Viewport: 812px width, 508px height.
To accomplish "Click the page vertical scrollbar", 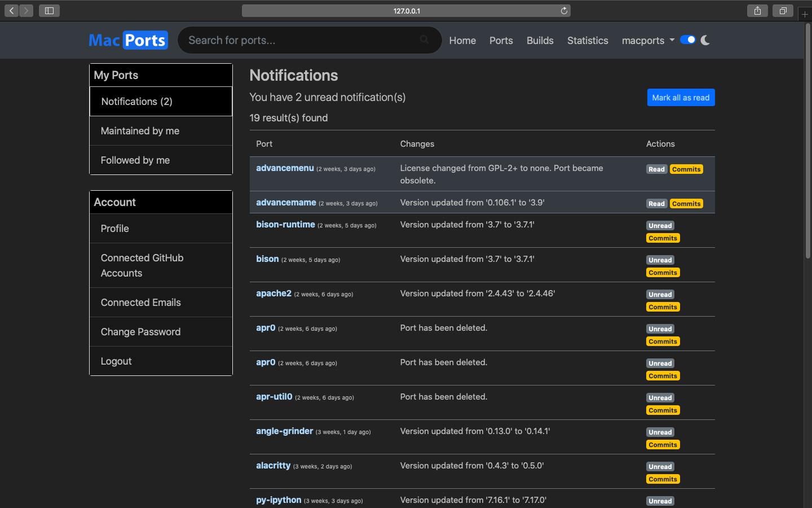I will click(x=807, y=141).
